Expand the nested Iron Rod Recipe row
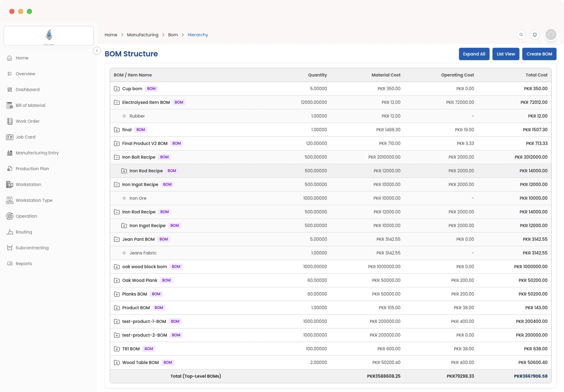Image resolution: width=564 pixels, height=392 pixels. pyautogui.click(x=124, y=171)
